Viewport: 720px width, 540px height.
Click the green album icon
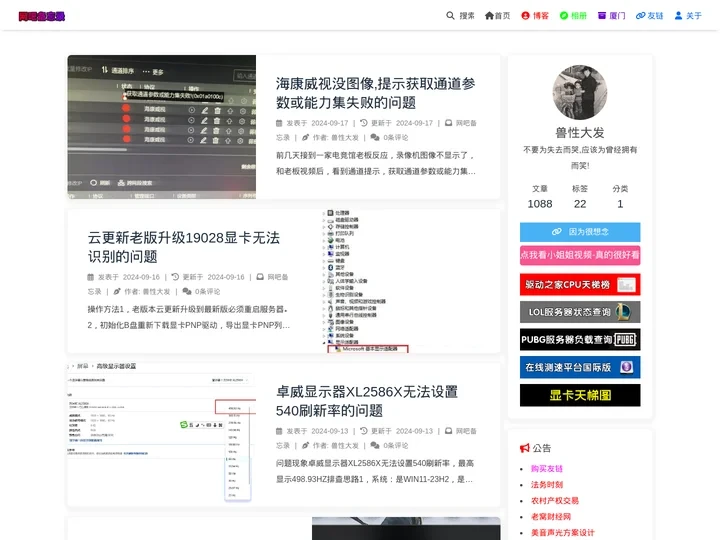[564, 16]
